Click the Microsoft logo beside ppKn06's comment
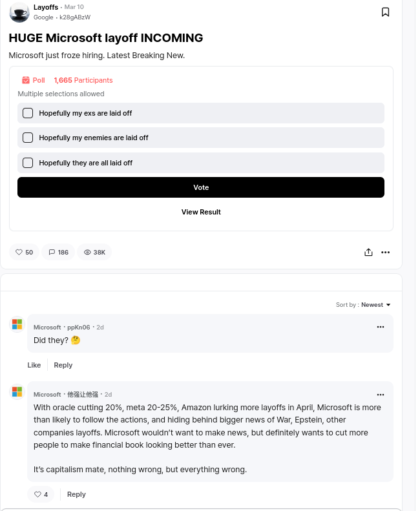 point(17,324)
